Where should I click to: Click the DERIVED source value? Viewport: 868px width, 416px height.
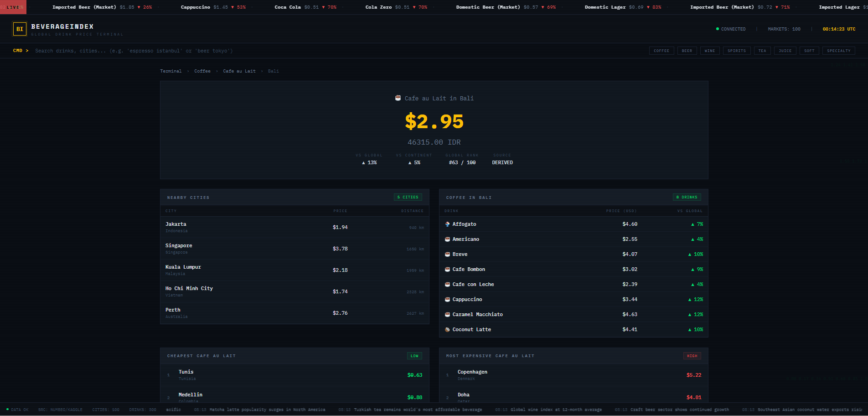coord(502,162)
